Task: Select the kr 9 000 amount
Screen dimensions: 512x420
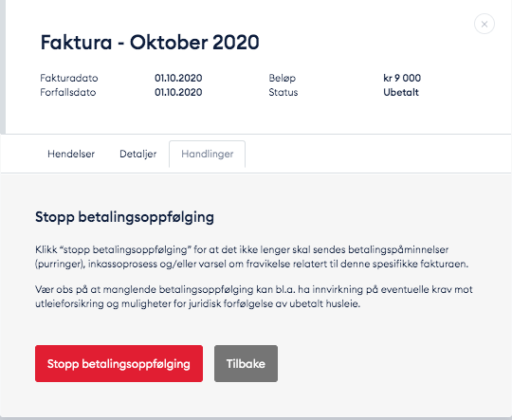Action: point(402,78)
